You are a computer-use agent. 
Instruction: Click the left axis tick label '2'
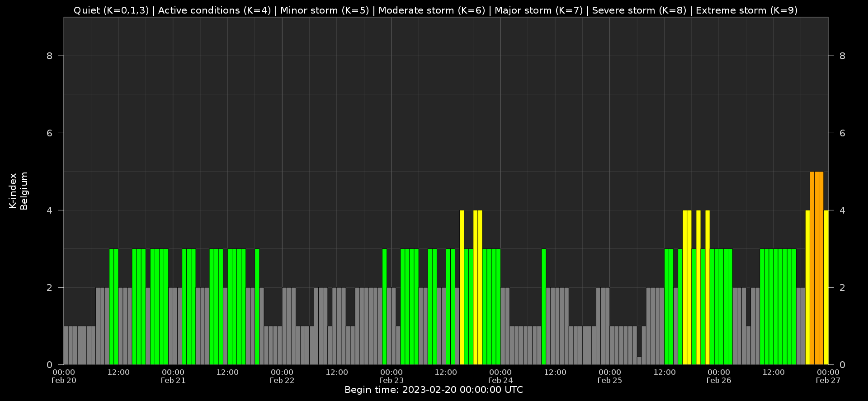(x=50, y=288)
